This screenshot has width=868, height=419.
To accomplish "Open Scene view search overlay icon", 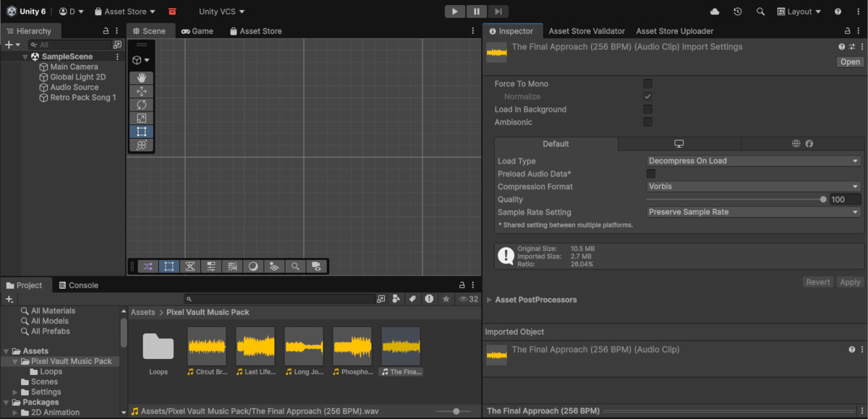I will (x=295, y=266).
